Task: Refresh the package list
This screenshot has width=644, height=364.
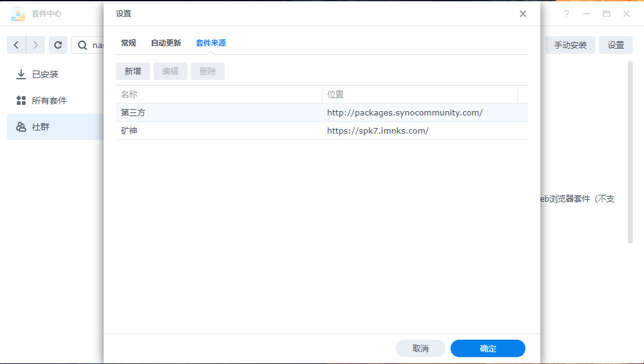Action: (x=58, y=45)
